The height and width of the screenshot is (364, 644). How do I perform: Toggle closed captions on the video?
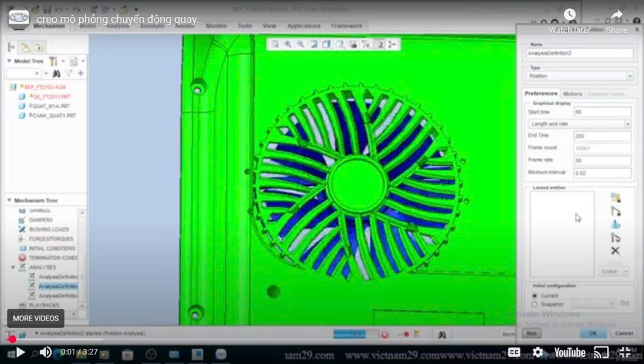514,352
